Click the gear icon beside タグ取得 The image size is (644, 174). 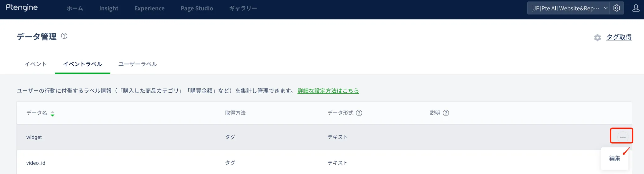597,38
